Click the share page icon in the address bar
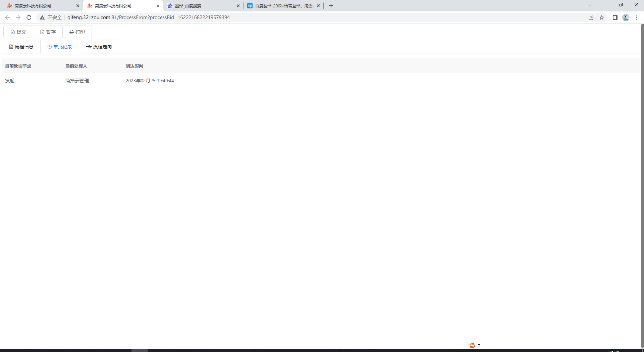This screenshot has width=644, height=352. pos(591,17)
